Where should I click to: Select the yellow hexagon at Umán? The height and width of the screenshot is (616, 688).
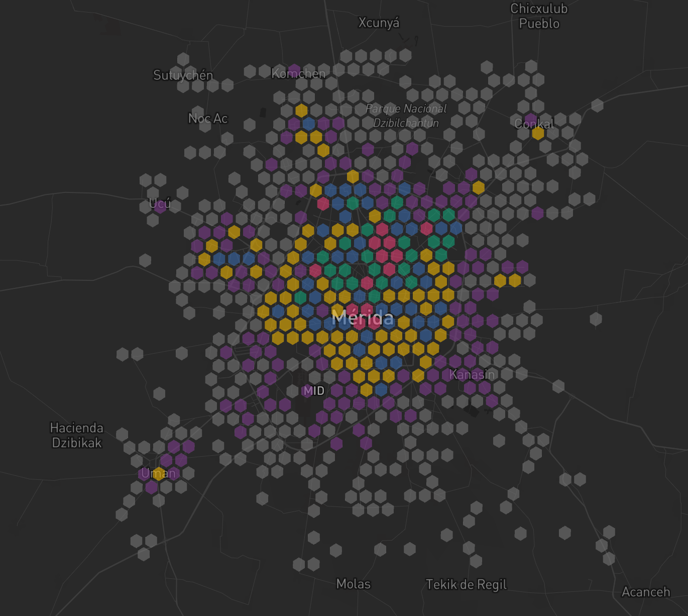pos(159,473)
